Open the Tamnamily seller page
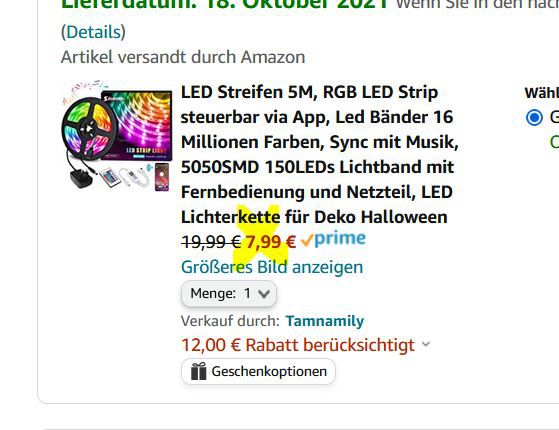The width and height of the screenshot is (559, 430). pyautogui.click(x=324, y=321)
